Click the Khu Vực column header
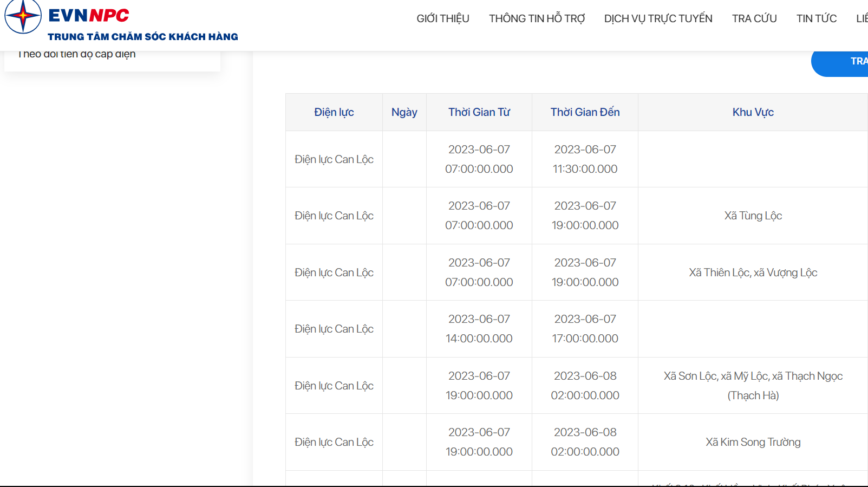Image resolution: width=868 pixels, height=487 pixels. click(753, 112)
